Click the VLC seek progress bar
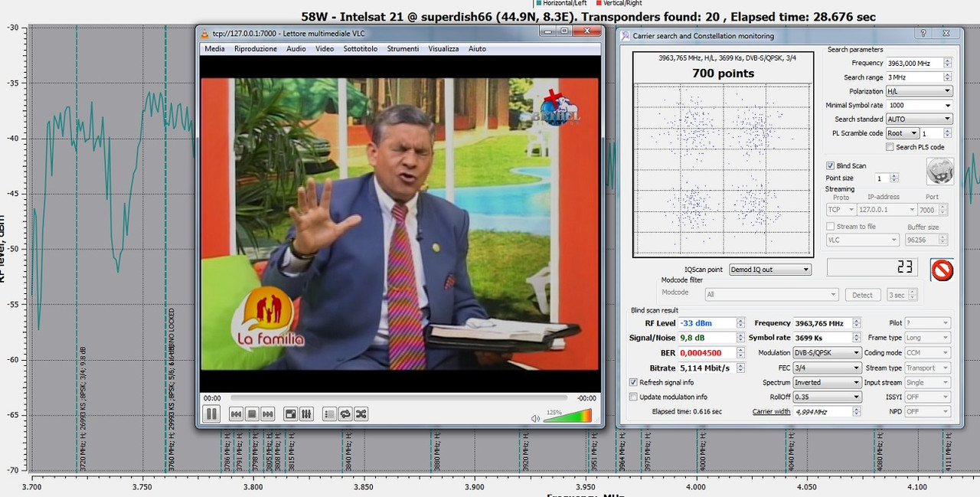980x497 pixels. coord(398,398)
